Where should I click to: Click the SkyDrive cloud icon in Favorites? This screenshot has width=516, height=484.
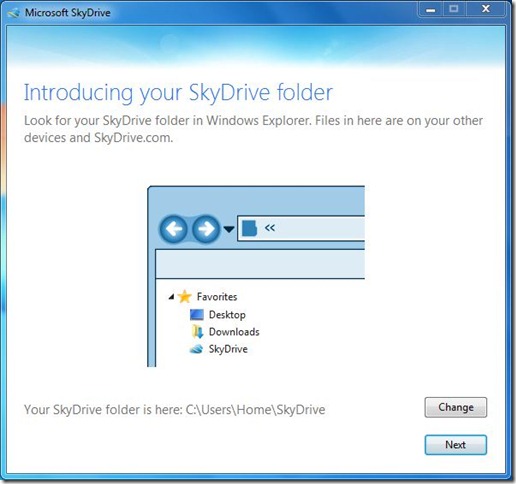click(196, 349)
